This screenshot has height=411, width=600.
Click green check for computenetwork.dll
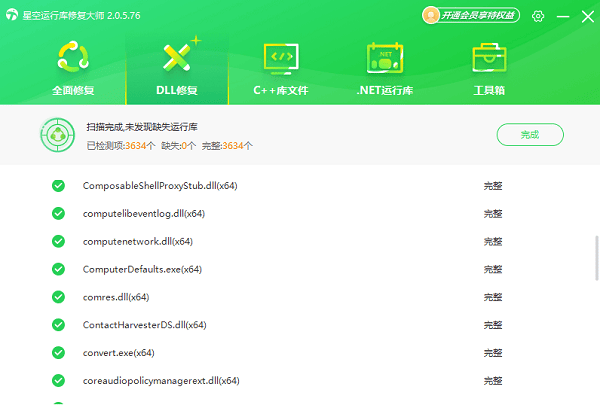[x=58, y=241]
